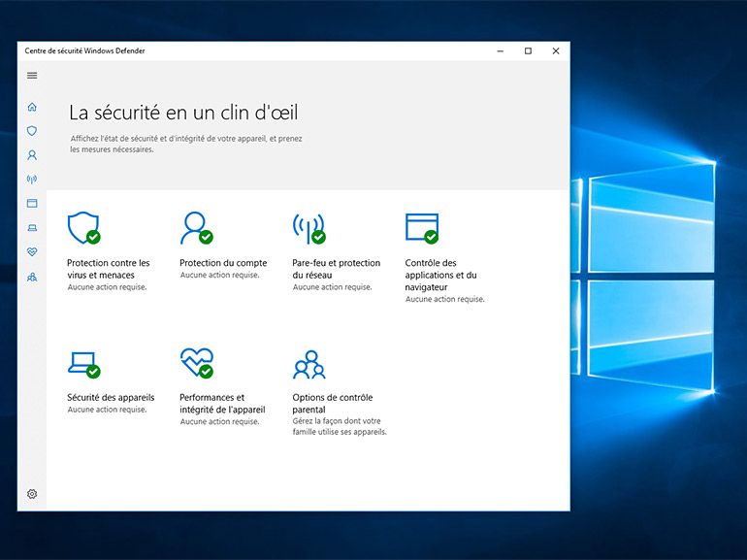747x560 pixels.
Task: Open Settings gear at bottom of sidebar
Action: tap(32, 494)
